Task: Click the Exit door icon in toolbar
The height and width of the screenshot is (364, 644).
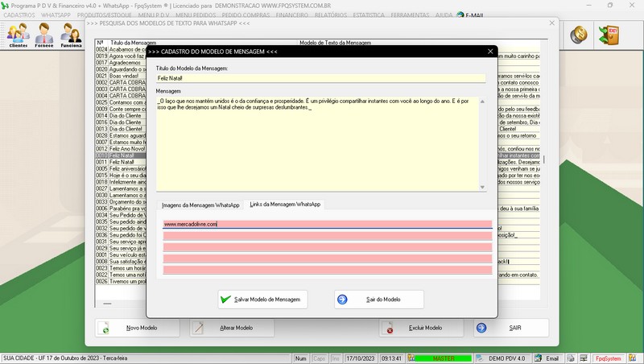Action: pyautogui.click(x=613, y=35)
